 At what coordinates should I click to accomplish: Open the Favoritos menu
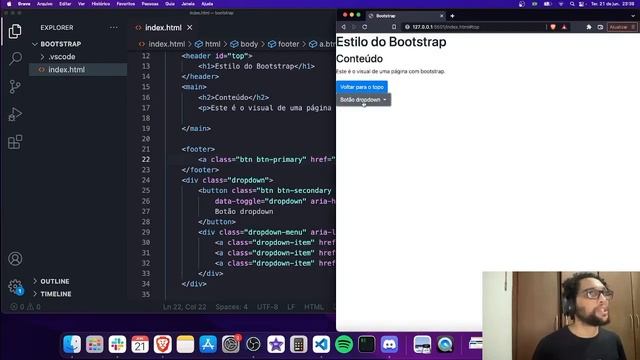tap(126, 4)
